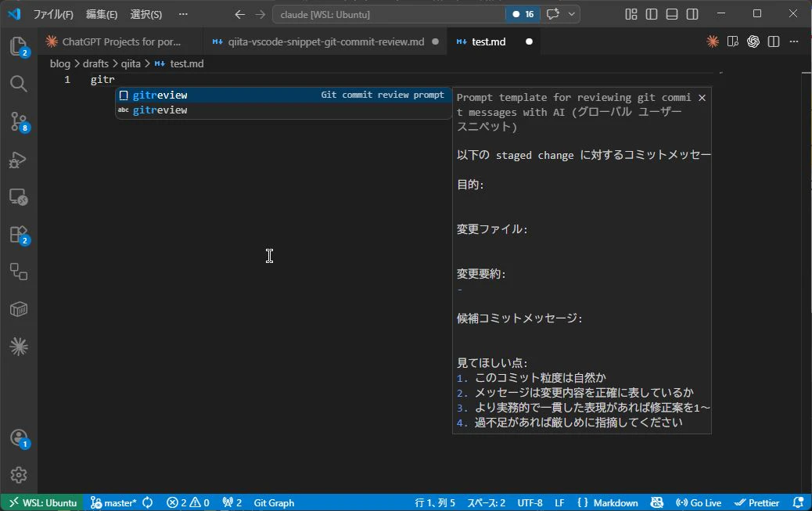This screenshot has width=812, height=511.
Task: Open the Explorer view in activity bar
Action: coord(19,47)
